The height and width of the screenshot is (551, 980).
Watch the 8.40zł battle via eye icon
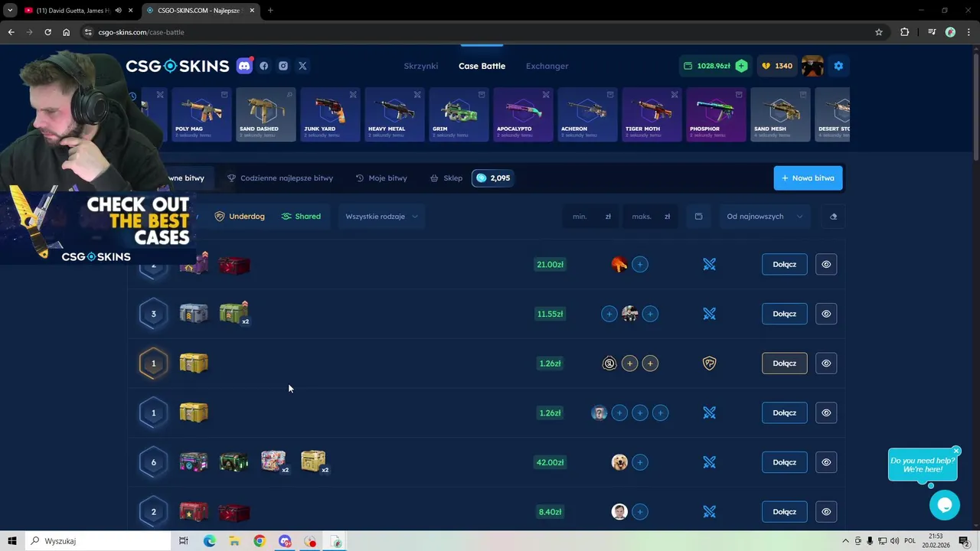click(826, 512)
